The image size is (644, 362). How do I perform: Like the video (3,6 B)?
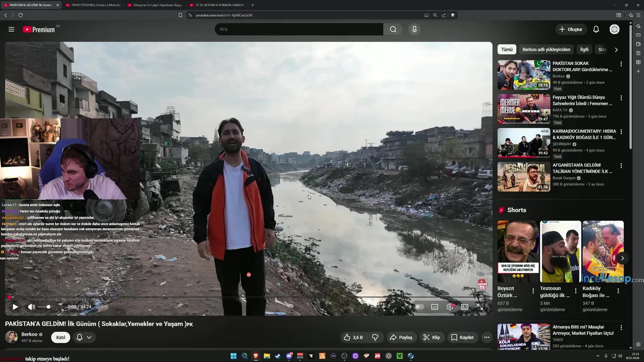pyautogui.click(x=353, y=337)
